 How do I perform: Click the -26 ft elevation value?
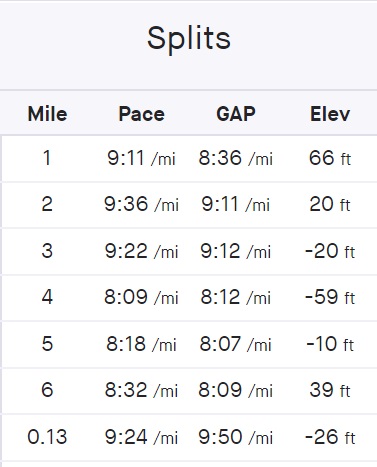pos(330,437)
